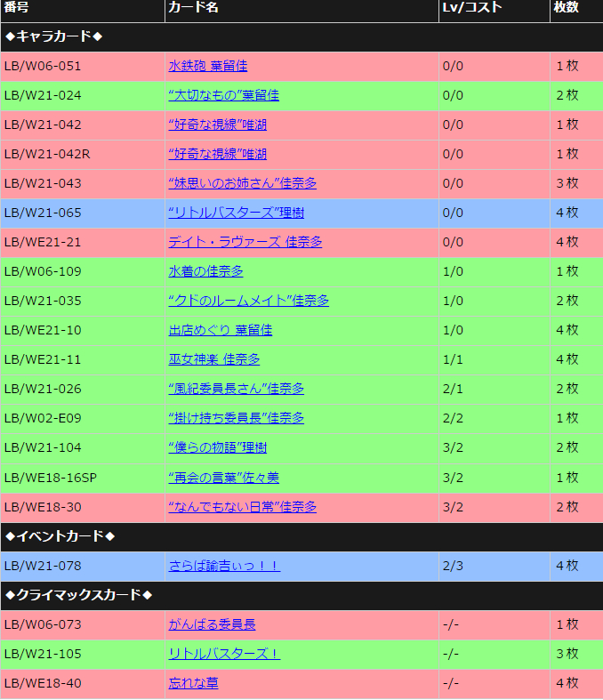
Task: Open the リトルバスターズ！ climax card link
Action: pos(224,655)
